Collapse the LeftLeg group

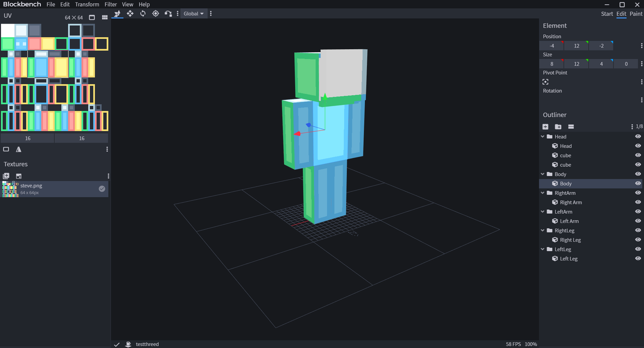pos(543,249)
